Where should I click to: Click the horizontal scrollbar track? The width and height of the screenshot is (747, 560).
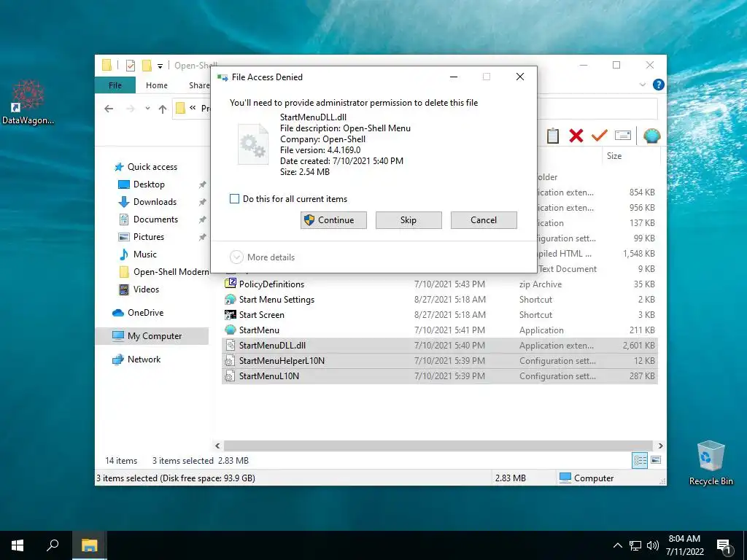click(x=438, y=446)
